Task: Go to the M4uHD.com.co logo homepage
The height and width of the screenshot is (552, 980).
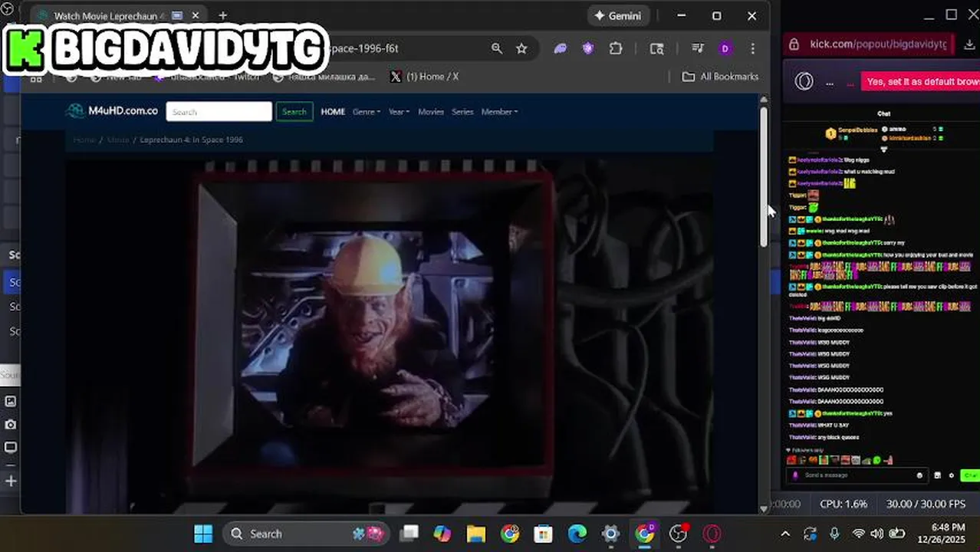Action: click(x=112, y=111)
